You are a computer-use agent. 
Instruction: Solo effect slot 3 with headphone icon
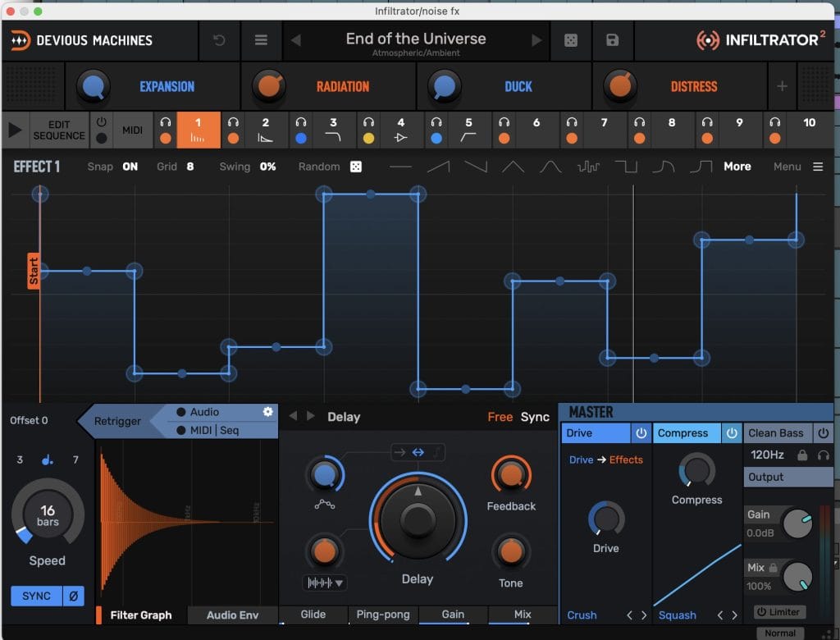[x=301, y=122]
